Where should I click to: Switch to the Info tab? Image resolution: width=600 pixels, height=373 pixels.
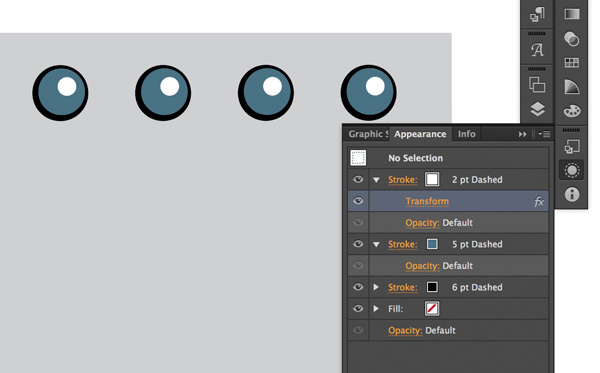click(x=466, y=134)
